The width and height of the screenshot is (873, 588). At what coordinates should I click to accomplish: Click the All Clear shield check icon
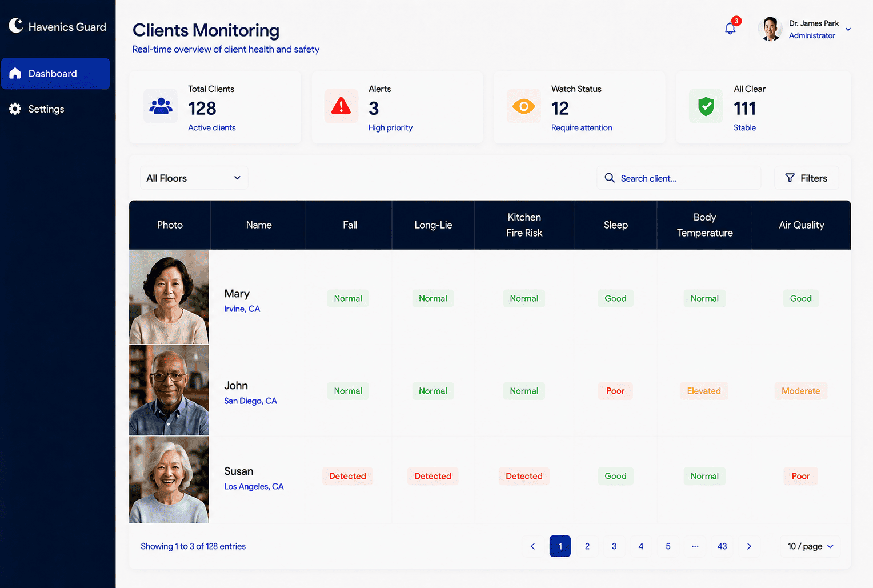[706, 106]
